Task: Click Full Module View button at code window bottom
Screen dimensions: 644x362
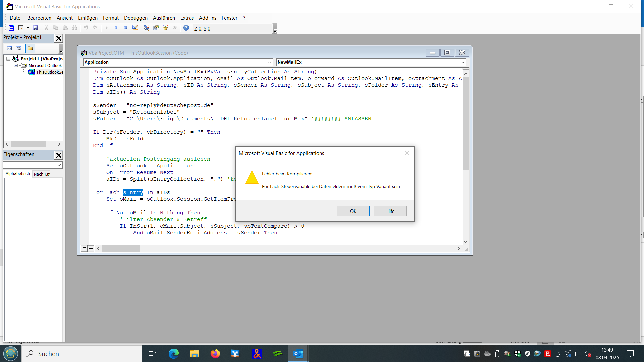Action: click(91, 248)
